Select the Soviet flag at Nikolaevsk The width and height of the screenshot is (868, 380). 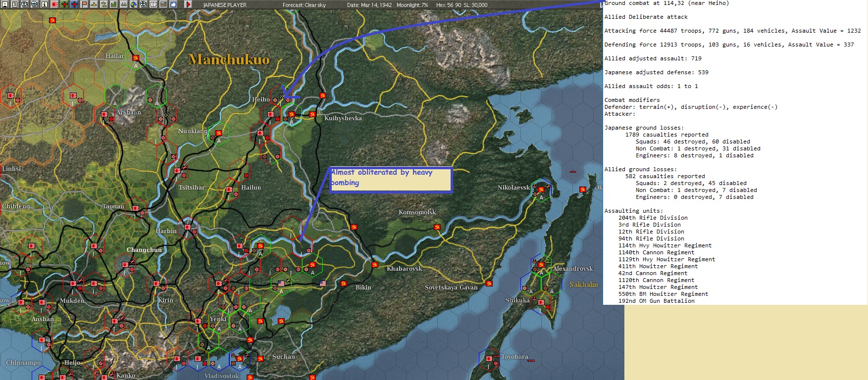541,190
